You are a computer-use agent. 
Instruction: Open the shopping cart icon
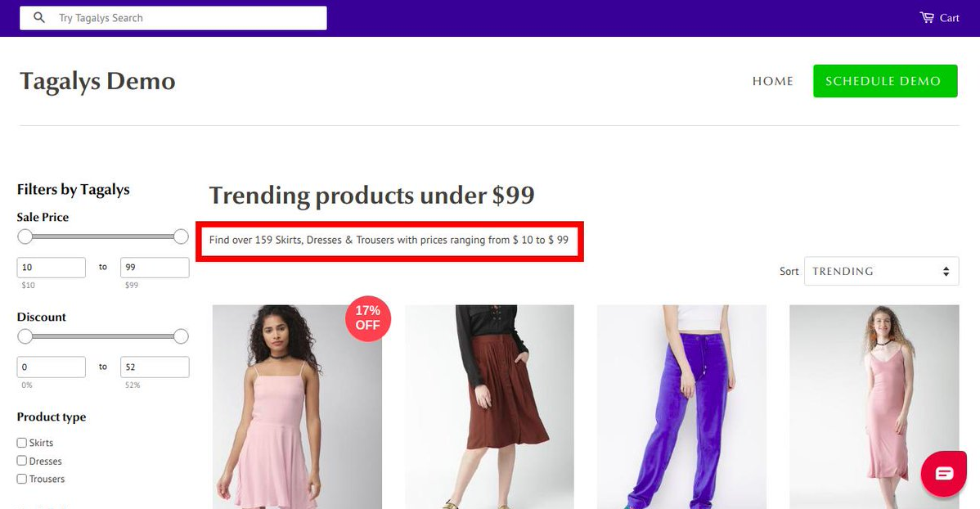pos(927,18)
